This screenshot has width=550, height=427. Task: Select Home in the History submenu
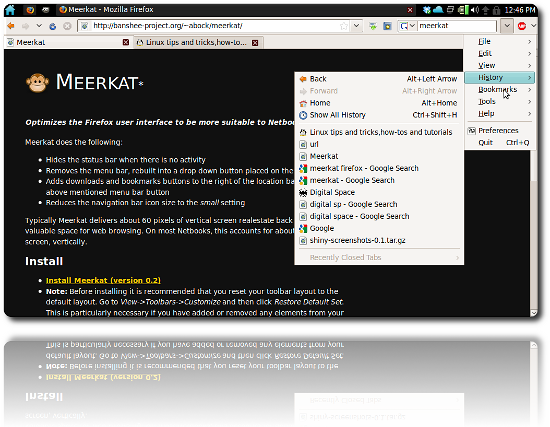point(379,103)
